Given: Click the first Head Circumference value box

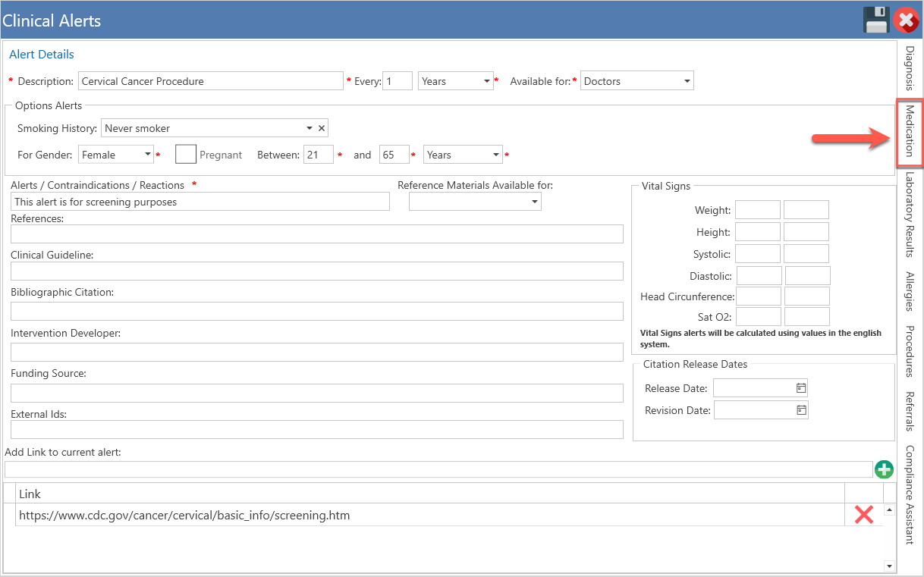Looking at the screenshot, I should [x=759, y=296].
